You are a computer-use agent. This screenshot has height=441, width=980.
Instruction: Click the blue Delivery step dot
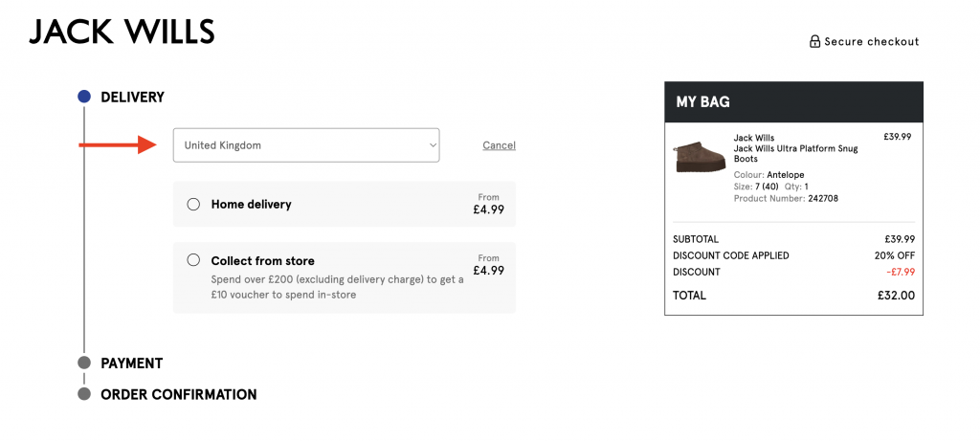[84, 97]
